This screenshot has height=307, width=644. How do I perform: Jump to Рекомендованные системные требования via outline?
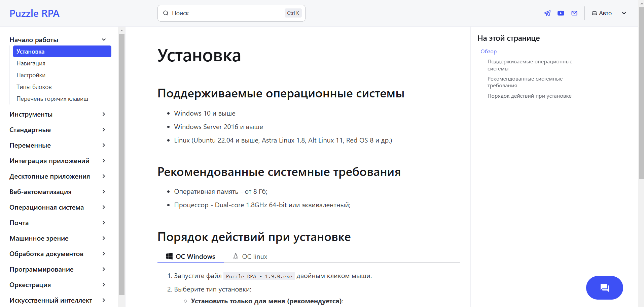tap(525, 82)
